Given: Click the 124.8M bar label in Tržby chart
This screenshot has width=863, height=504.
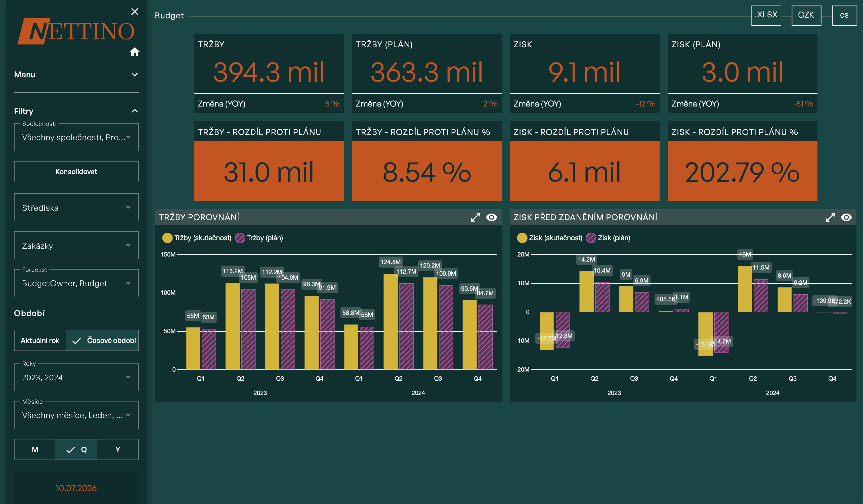Looking at the screenshot, I should point(391,262).
